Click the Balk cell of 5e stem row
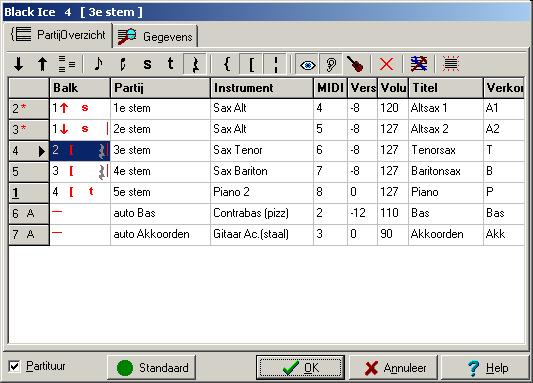This screenshot has height=383, width=533. point(80,192)
